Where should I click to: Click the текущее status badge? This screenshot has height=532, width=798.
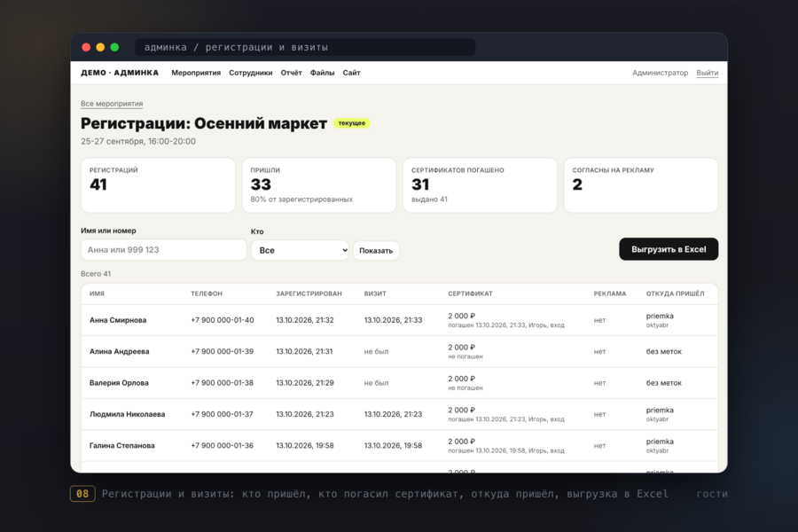[x=352, y=123]
